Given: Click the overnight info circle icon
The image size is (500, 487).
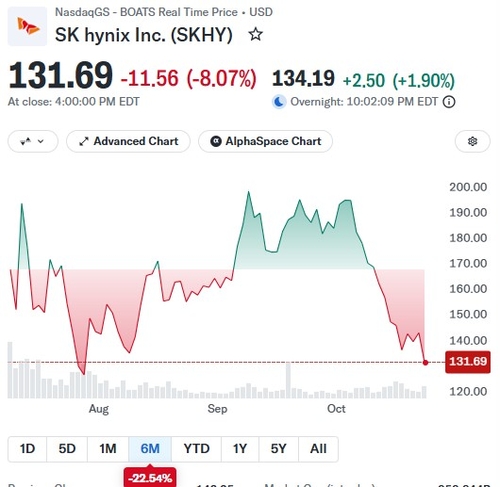Looking at the screenshot, I should click(x=449, y=102).
